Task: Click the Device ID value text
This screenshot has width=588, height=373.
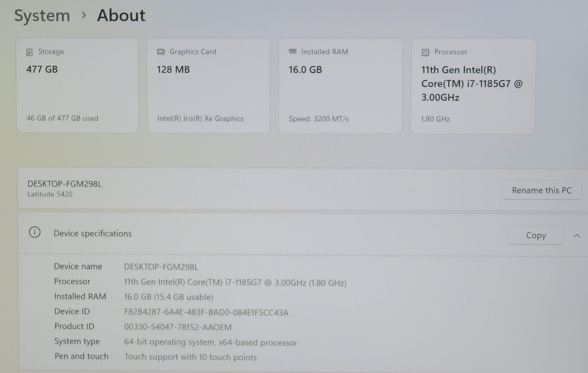Action: 206,312
